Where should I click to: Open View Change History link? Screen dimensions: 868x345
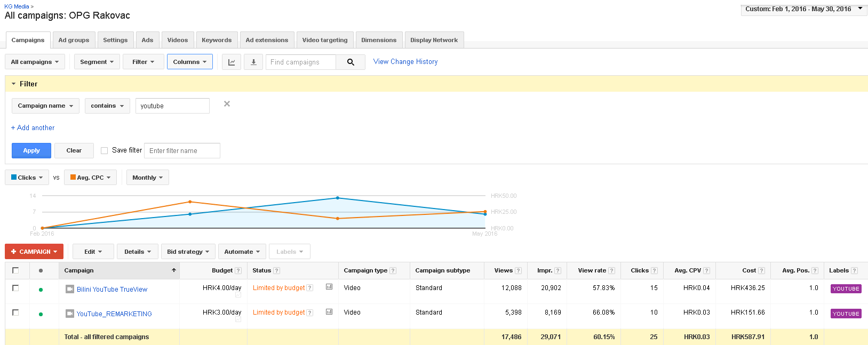click(405, 62)
